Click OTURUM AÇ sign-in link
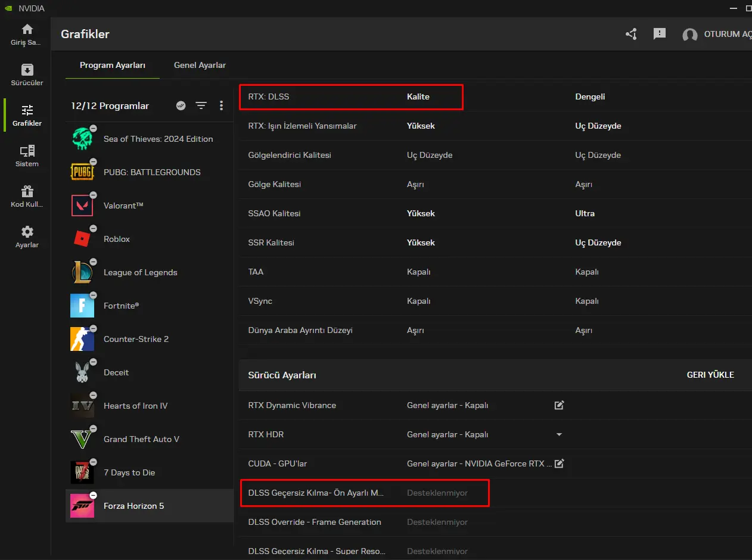 tap(728, 34)
